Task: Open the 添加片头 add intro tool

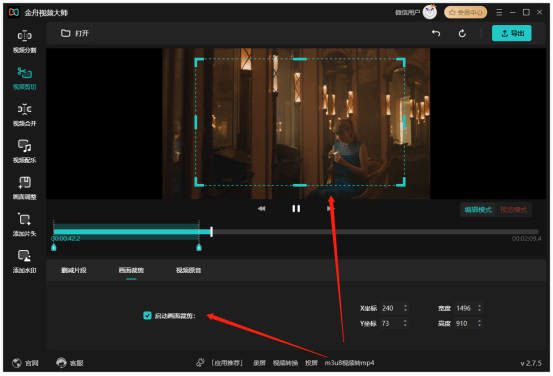Action: point(24,225)
